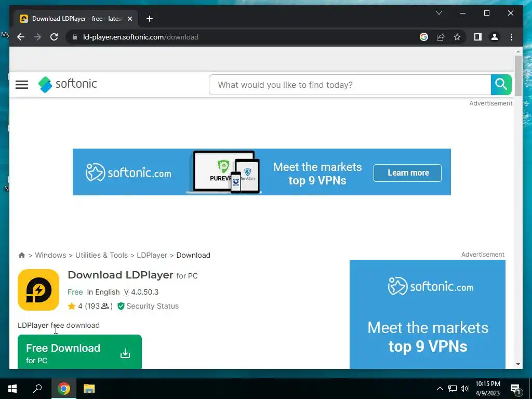Image resolution: width=532 pixels, height=399 pixels.
Task: Click the Chrome taskbar icon
Action: pos(64,389)
